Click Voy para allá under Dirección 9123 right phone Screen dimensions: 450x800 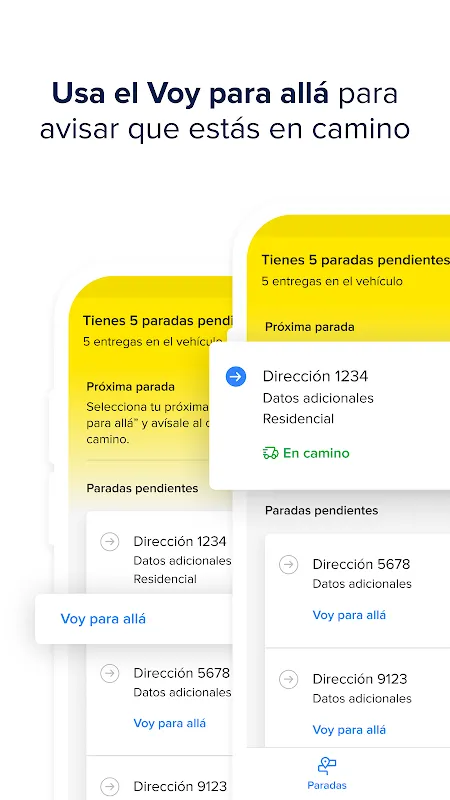pyautogui.click(x=349, y=730)
